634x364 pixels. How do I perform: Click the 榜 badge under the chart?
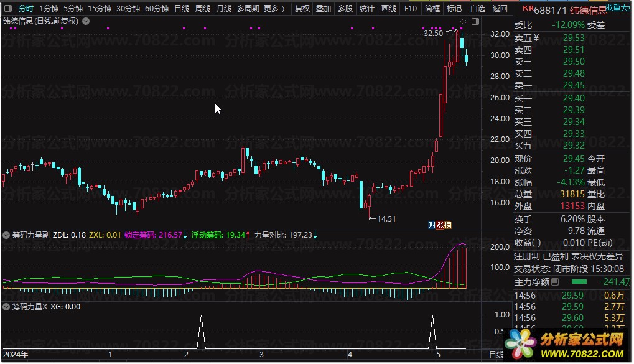click(x=447, y=225)
